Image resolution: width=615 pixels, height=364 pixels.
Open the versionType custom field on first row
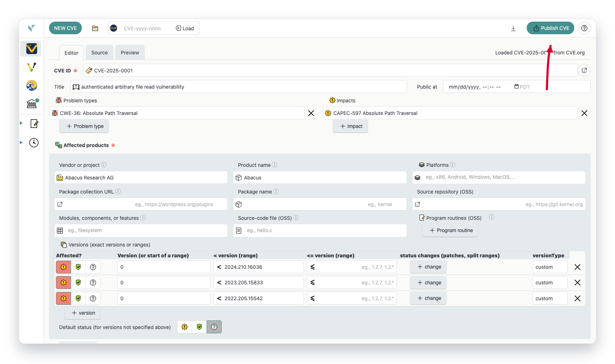(x=550, y=267)
